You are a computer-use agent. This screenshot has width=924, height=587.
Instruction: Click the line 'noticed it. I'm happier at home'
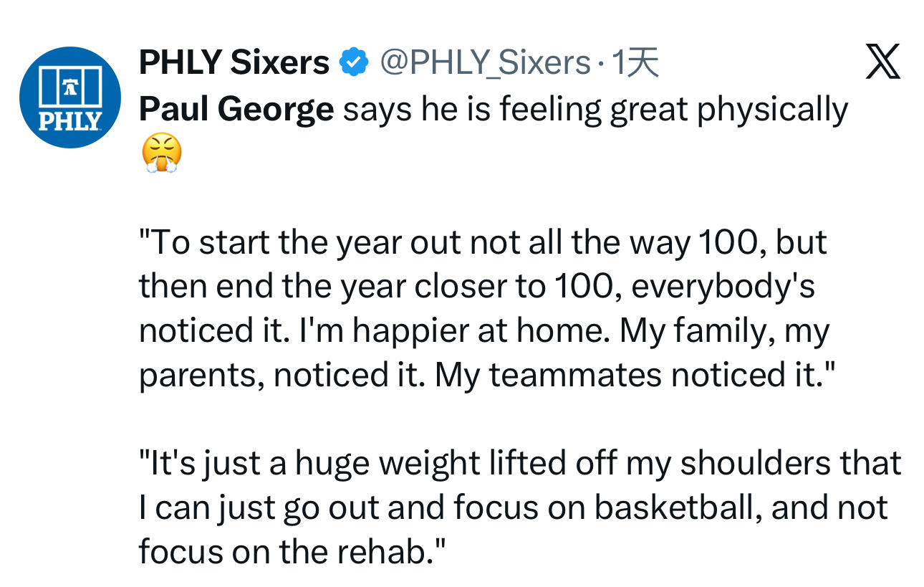[483, 331]
